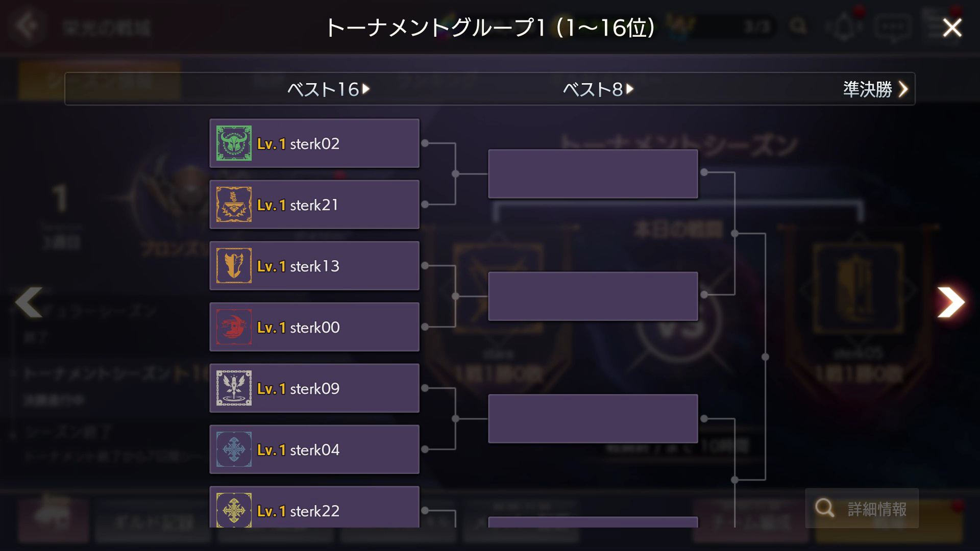Viewport: 980px width, 551px height.
Task: Select the third empty ベスト8 slot
Action: (x=593, y=419)
